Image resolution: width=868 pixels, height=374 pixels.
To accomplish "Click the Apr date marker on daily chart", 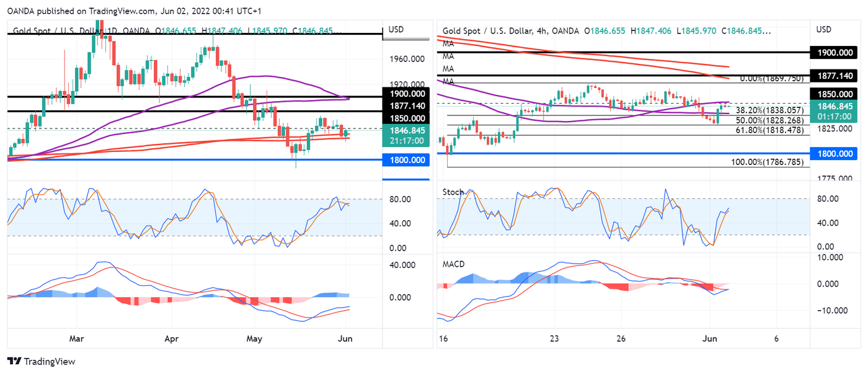I will [172, 339].
